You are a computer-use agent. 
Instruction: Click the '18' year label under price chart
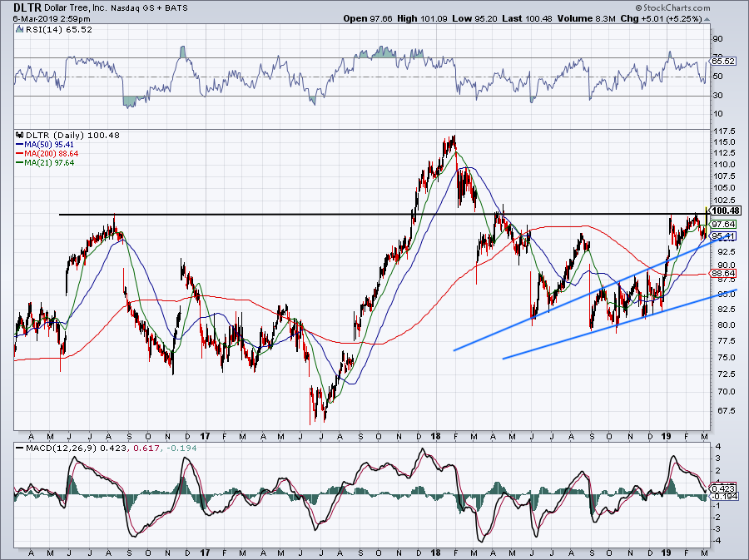(x=435, y=436)
